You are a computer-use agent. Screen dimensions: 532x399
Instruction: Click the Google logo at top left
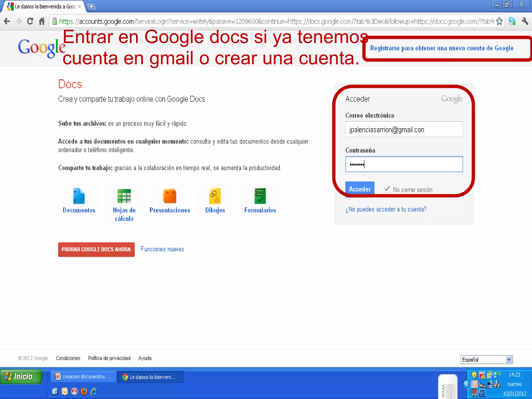click(x=42, y=48)
